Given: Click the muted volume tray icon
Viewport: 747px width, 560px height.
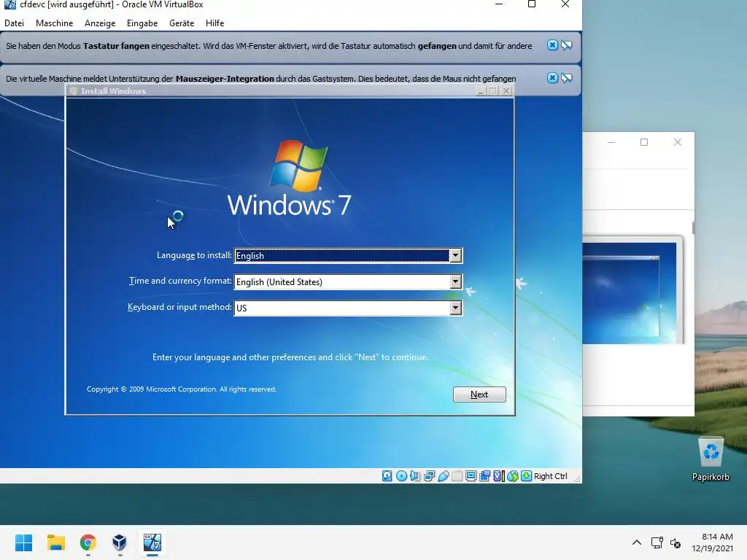Looking at the screenshot, I should point(676,542).
